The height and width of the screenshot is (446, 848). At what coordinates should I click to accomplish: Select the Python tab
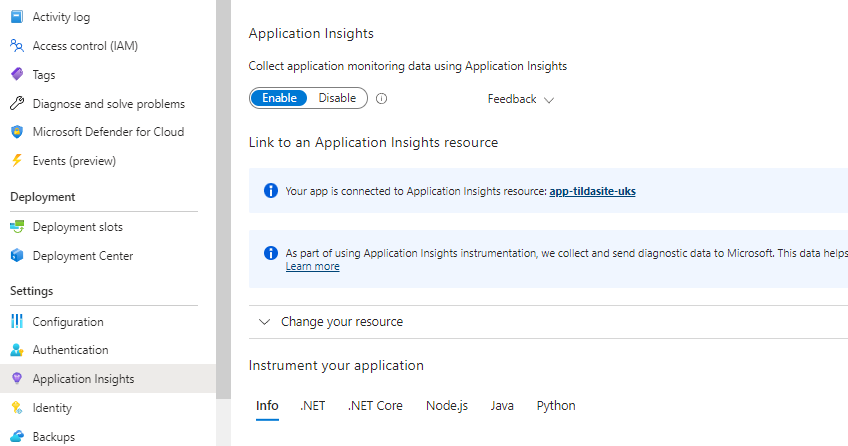tap(555, 405)
